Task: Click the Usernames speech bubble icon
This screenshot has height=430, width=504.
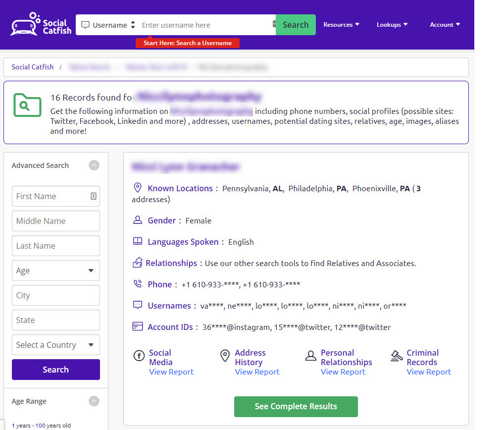Action: (x=138, y=305)
